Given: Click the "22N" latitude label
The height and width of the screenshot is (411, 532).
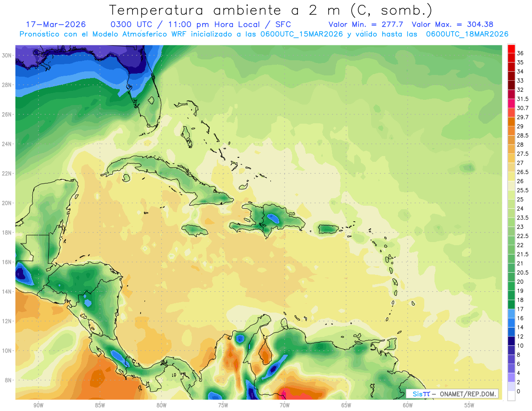Looking at the screenshot, I should 7,173.
